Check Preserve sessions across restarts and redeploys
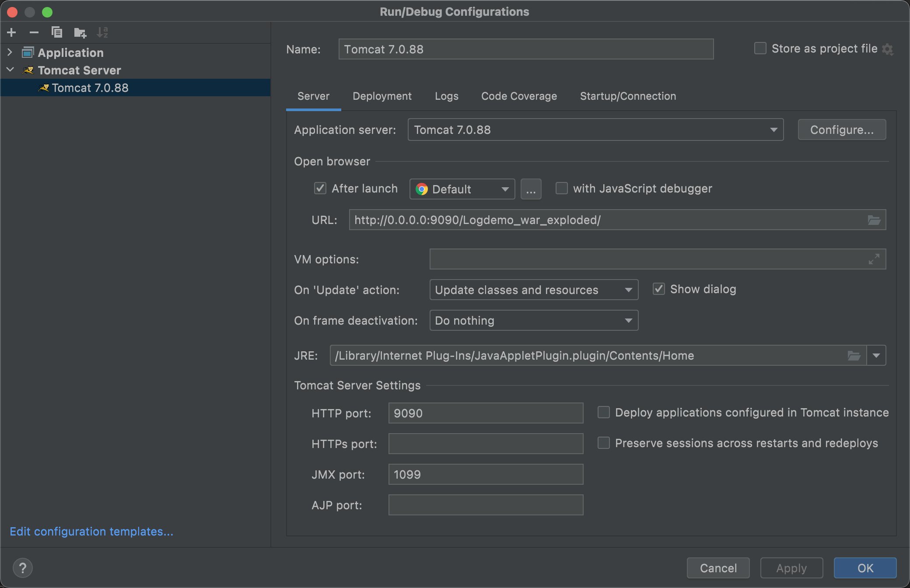Viewport: 910px width, 588px height. [604, 443]
